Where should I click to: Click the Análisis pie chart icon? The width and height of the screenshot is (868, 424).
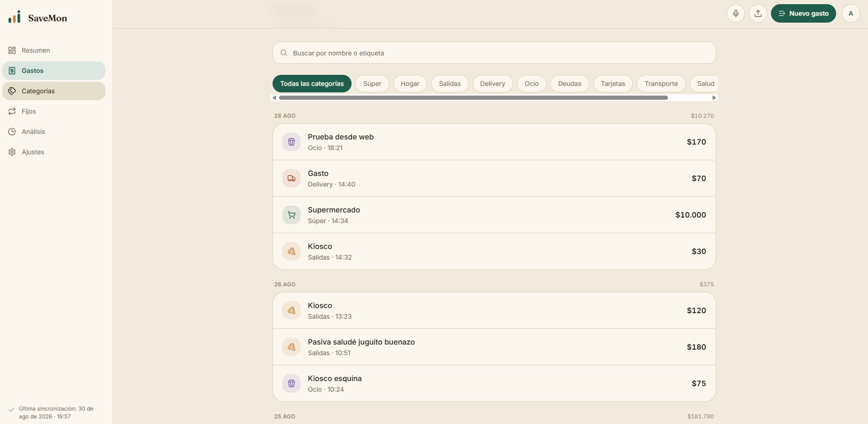pyautogui.click(x=12, y=132)
